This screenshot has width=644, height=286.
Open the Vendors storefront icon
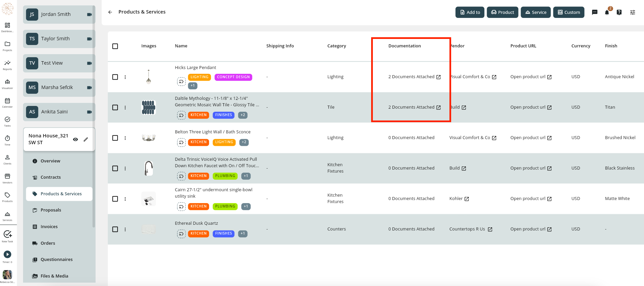7,176
